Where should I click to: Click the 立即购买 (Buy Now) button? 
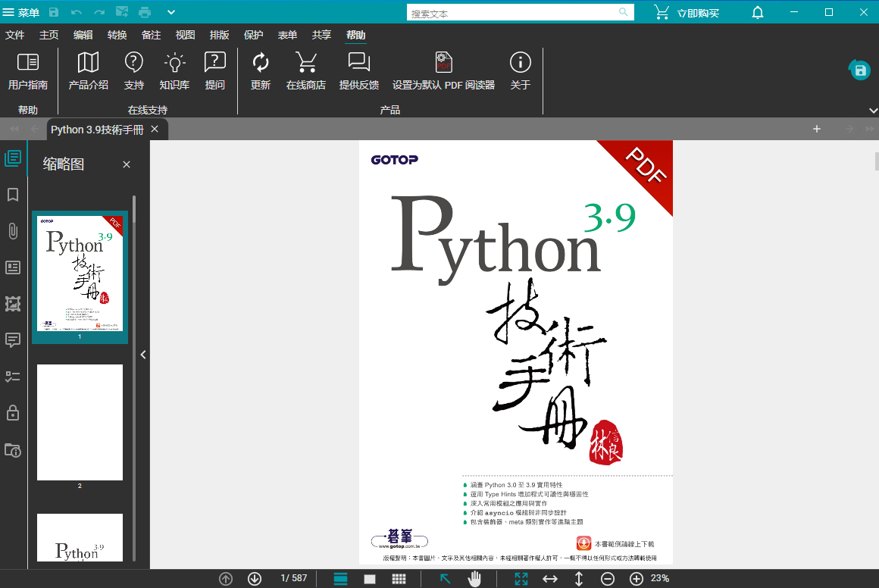tap(687, 13)
